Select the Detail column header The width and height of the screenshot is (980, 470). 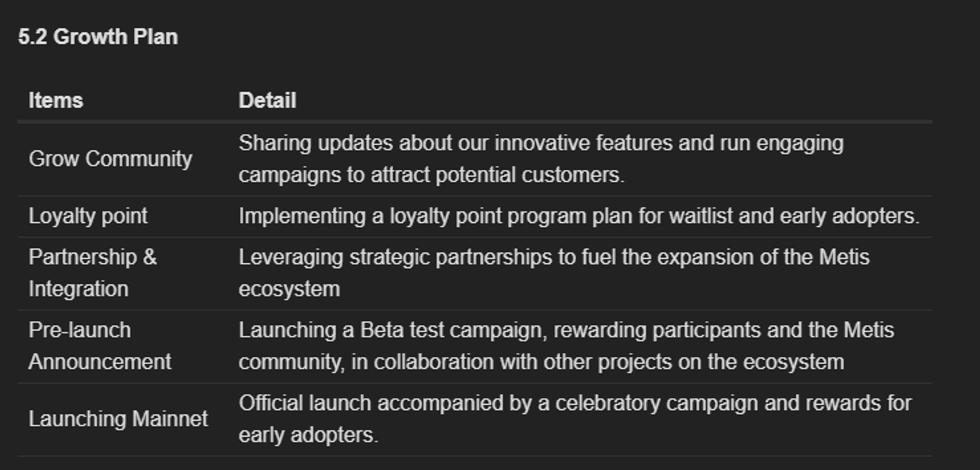267,101
